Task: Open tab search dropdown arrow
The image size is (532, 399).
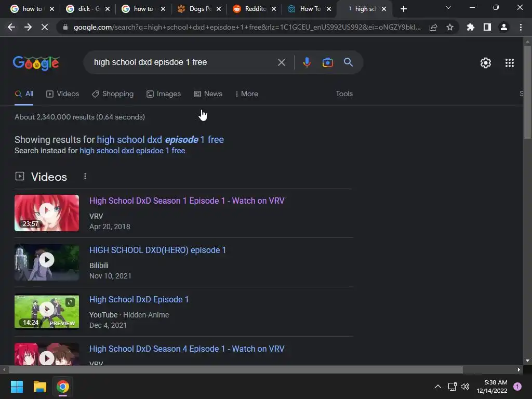Action: coord(448,7)
